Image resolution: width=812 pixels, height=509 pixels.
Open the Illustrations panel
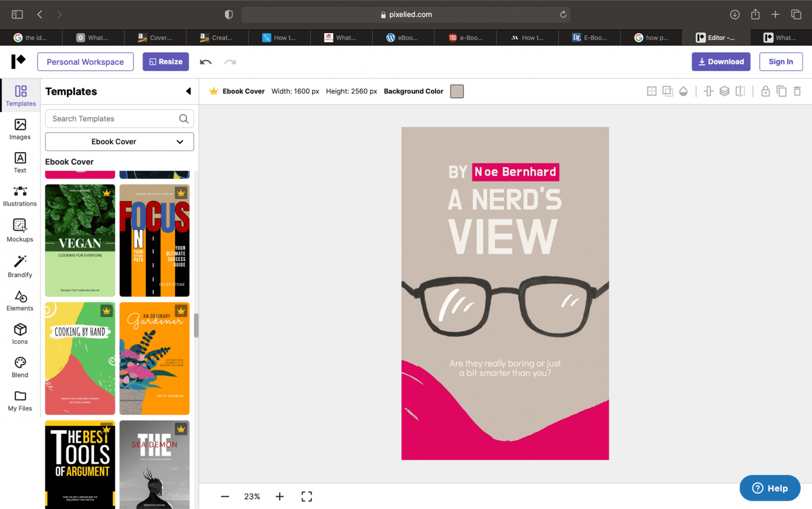[20, 196]
